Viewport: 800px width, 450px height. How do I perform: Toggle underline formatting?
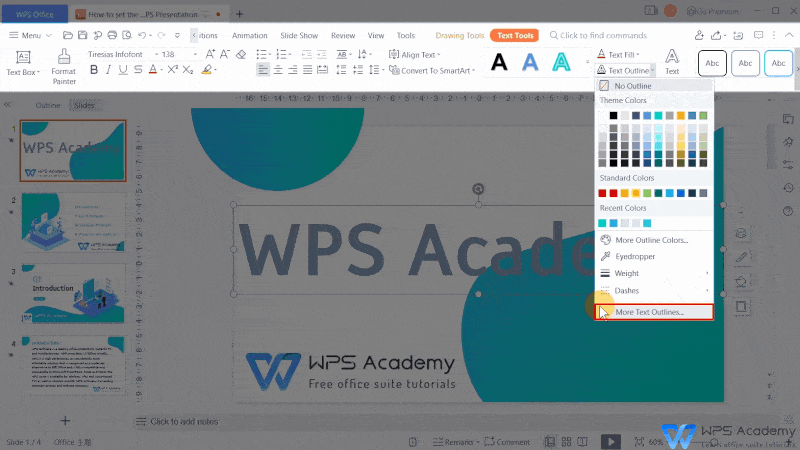coord(123,70)
